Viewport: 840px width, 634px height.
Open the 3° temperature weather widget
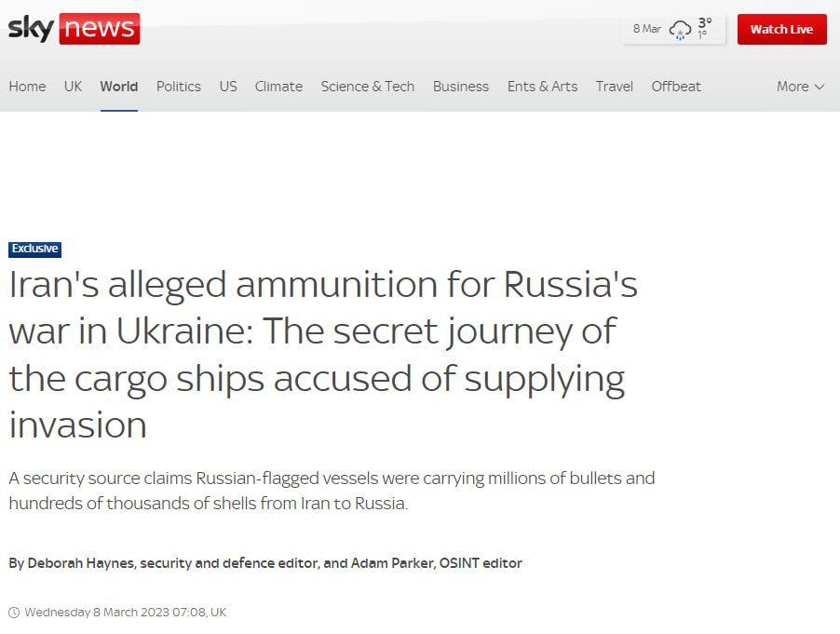click(704, 25)
